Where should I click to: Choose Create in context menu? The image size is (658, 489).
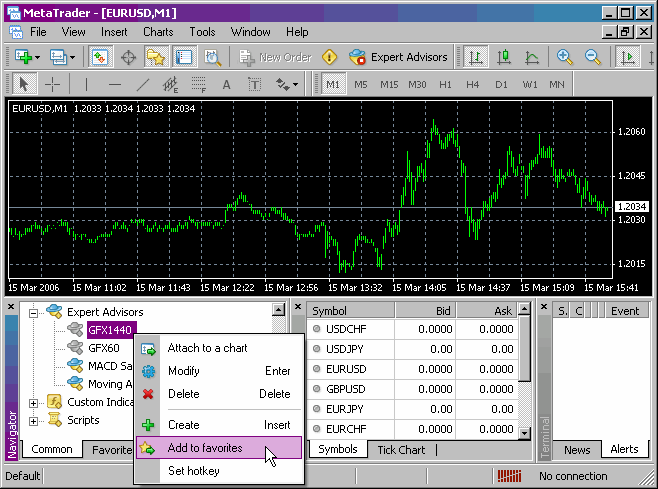click(x=219, y=425)
